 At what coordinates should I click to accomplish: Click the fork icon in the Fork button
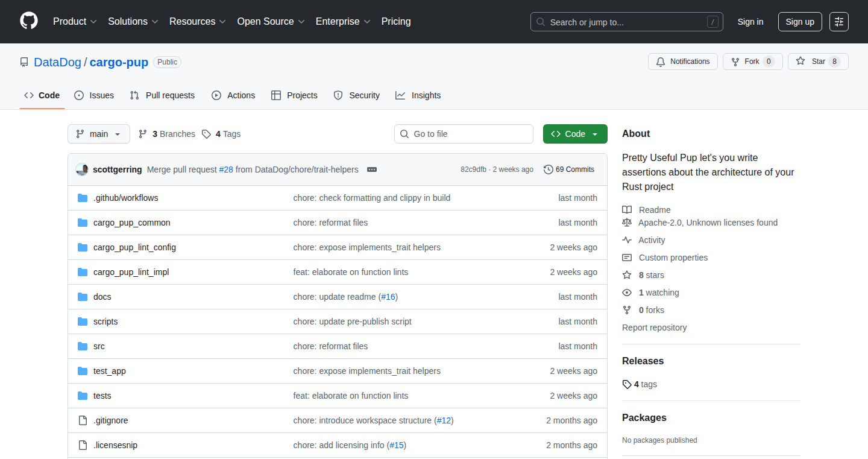tap(735, 62)
